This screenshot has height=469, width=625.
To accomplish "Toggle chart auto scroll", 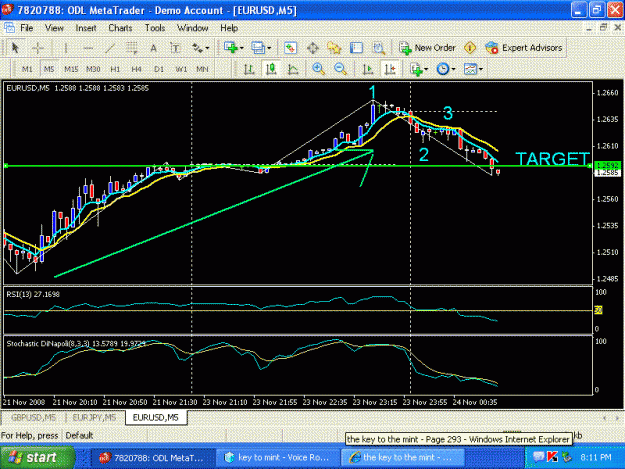I will (x=368, y=69).
